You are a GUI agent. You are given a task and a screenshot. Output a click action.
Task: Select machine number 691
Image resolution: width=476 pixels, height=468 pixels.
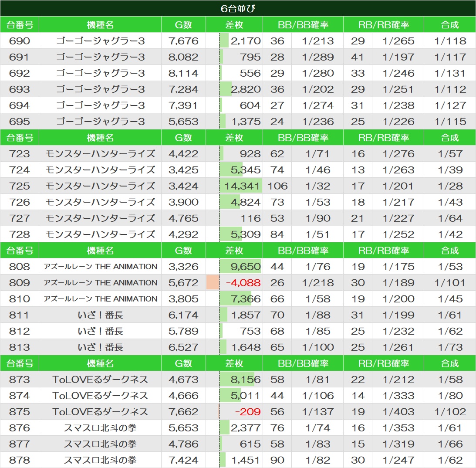(20, 57)
